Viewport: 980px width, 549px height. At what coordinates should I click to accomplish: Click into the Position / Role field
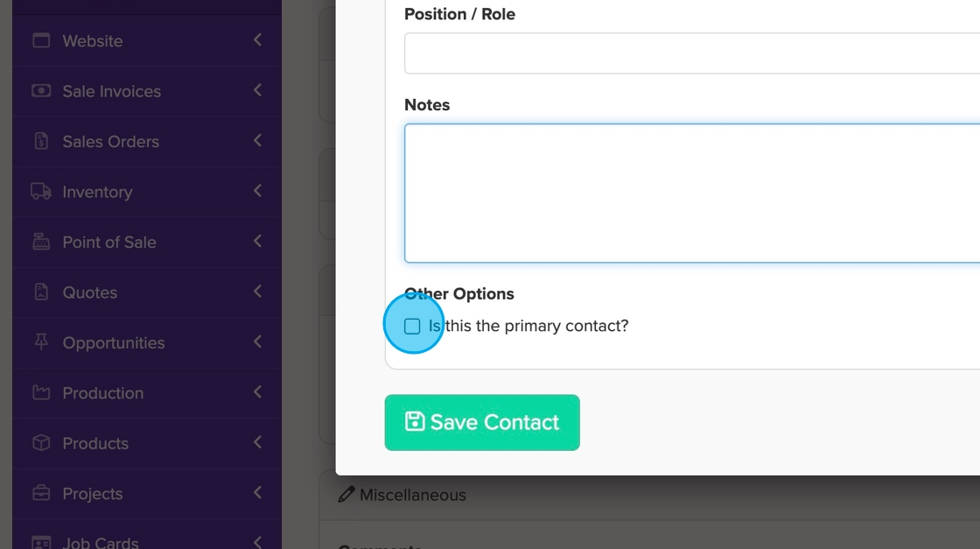691,53
